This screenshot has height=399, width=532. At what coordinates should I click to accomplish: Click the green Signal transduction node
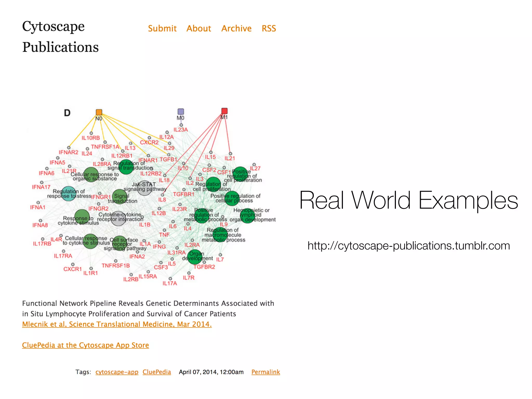pos(120,197)
